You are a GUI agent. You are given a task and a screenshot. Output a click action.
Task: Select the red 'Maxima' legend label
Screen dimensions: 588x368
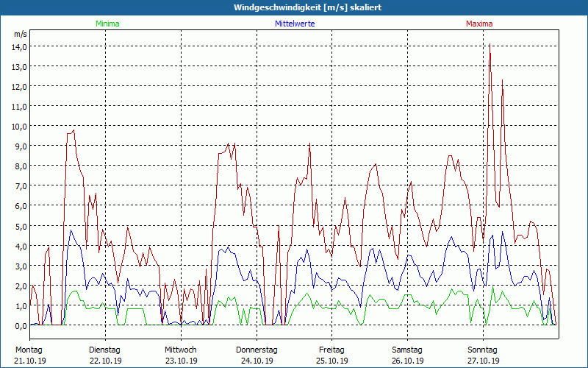[x=479, y=24]
